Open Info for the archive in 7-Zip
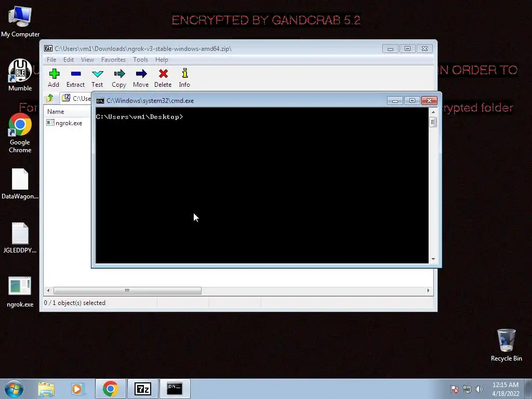This screenshot has width=532, height=399. [x=184, y=78]
